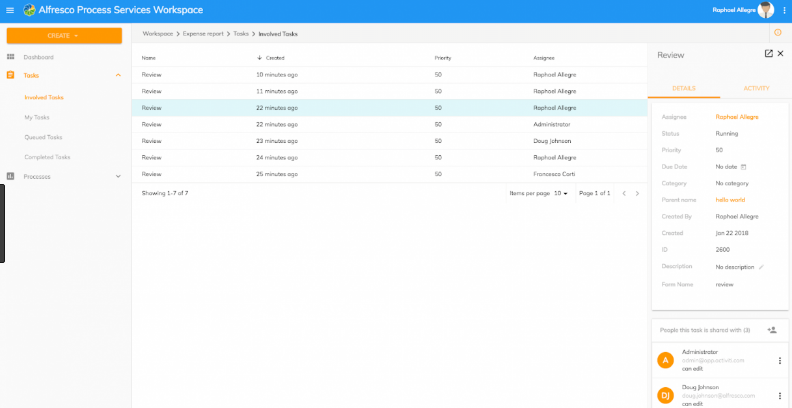Open the hamburger navigation menu

pyautogui.click(x=10, y=10)
